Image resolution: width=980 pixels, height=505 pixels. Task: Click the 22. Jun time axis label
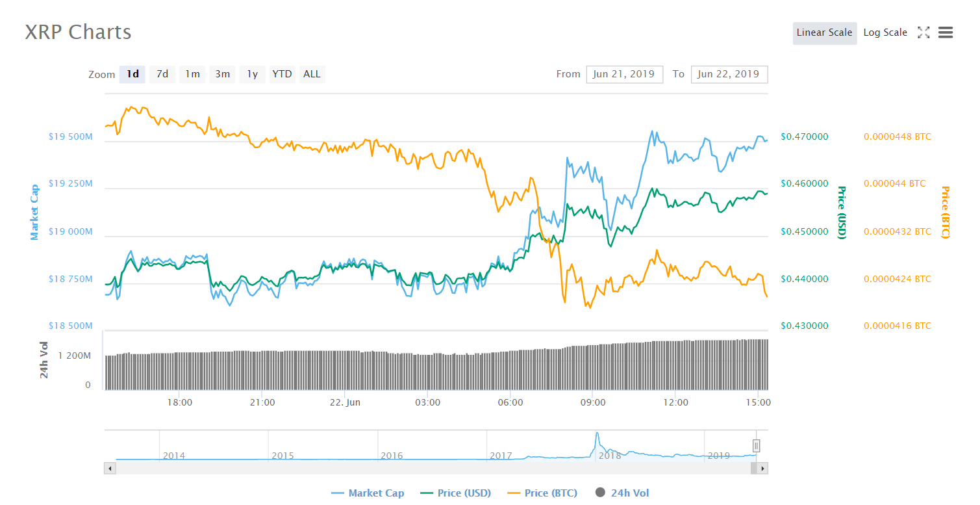tap(345, 403)
